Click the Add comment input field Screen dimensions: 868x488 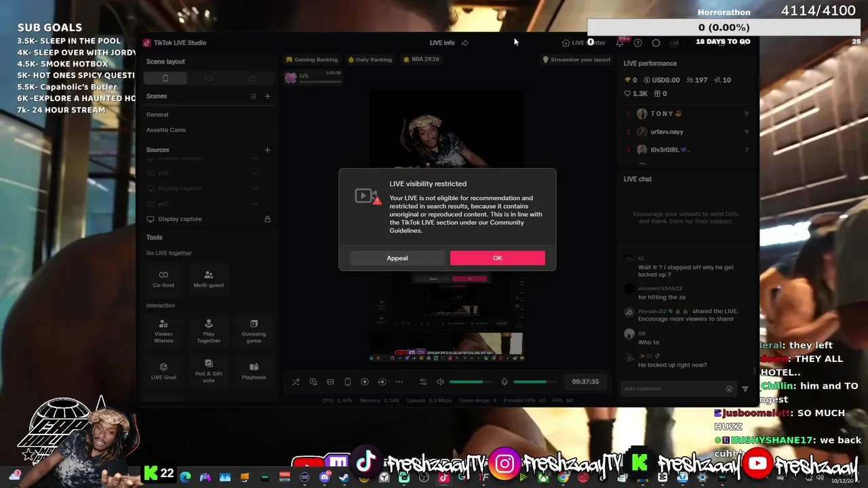tap(671, 389)
